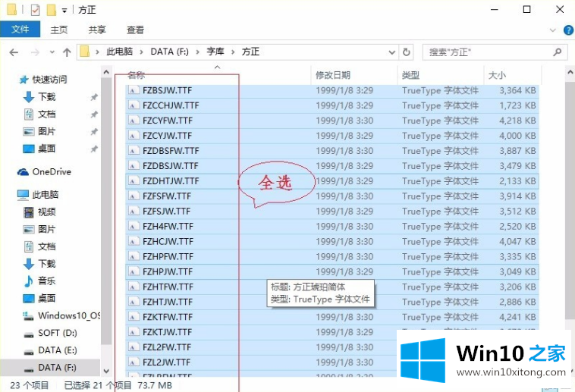Click the Music folder icon in sidebar
This screenshot has height=392, width=575.
tap(28, 281)
